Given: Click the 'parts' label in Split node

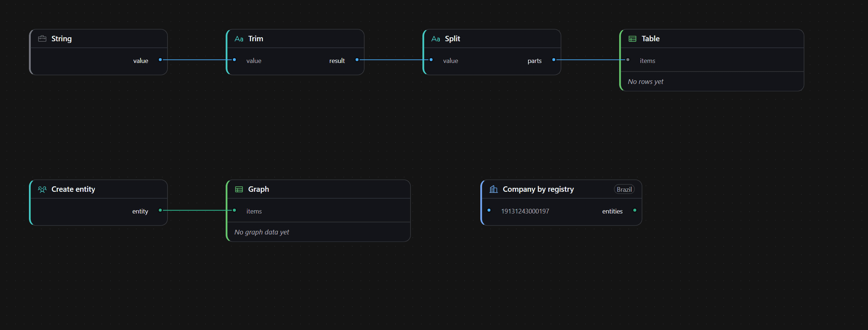Looking at the screenshot, I should click(535, 61).
